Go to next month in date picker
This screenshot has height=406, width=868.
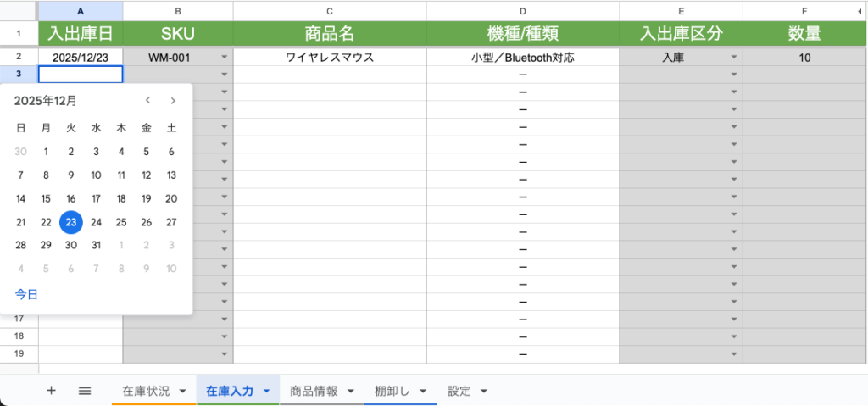click(x=173, y=101)
